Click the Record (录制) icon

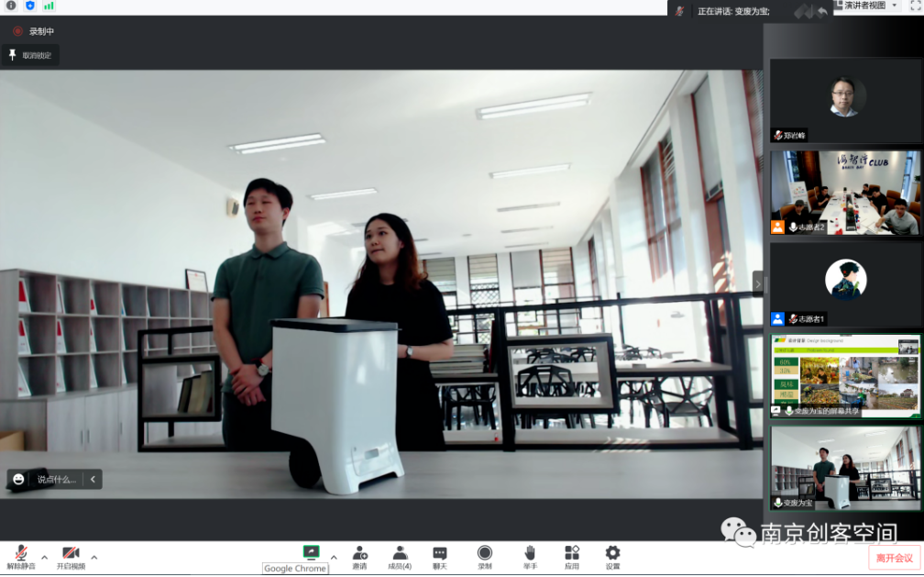coord(484,553)
